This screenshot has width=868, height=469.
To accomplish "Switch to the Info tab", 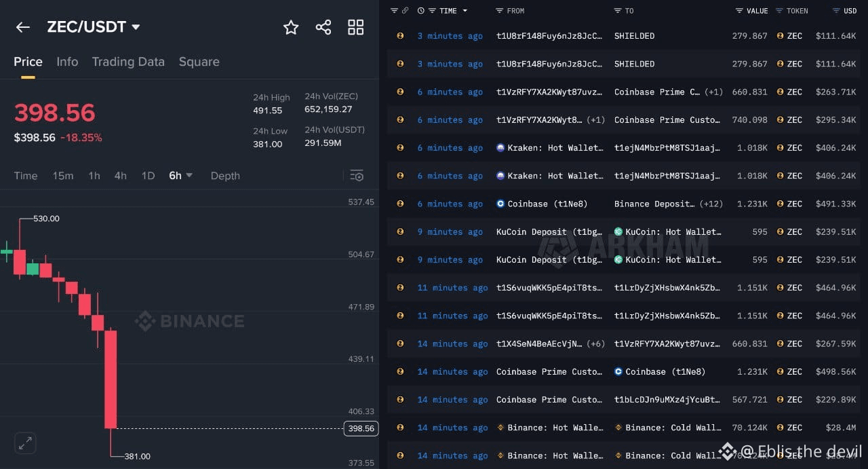I will pyautogui.click(x=67, y=62).
